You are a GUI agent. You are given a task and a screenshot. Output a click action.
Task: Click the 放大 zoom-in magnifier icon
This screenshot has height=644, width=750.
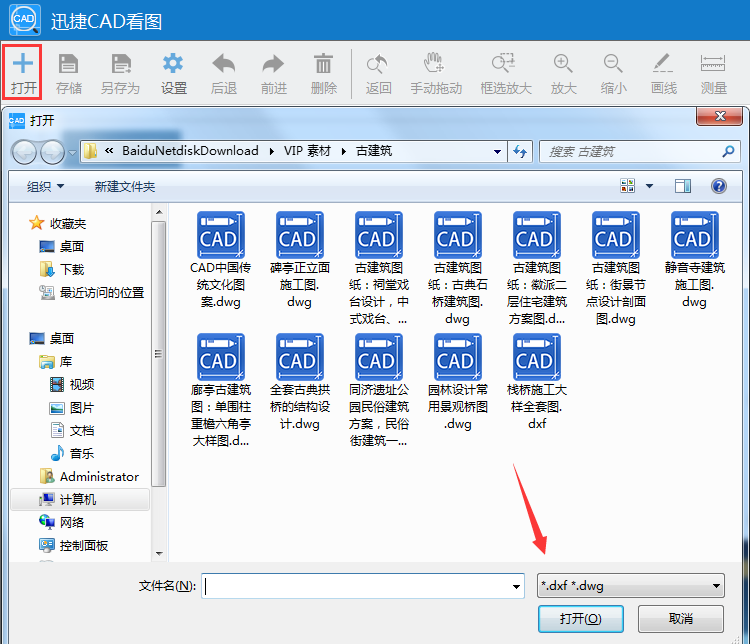563,64
